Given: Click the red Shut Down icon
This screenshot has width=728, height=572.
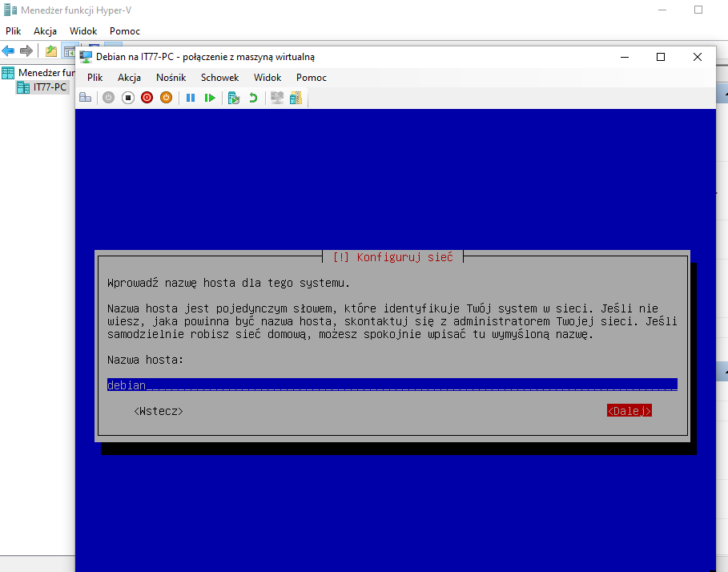Looking at the screenshot, I should coord(147,98).
